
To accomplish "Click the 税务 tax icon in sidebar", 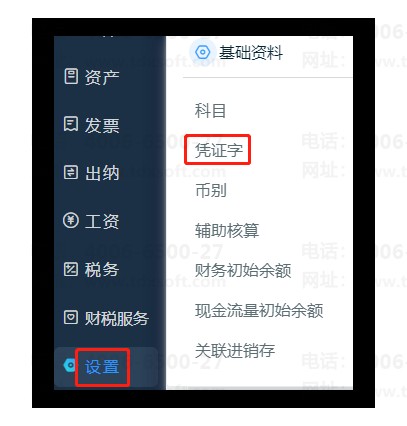I will (x=71, y=269).
